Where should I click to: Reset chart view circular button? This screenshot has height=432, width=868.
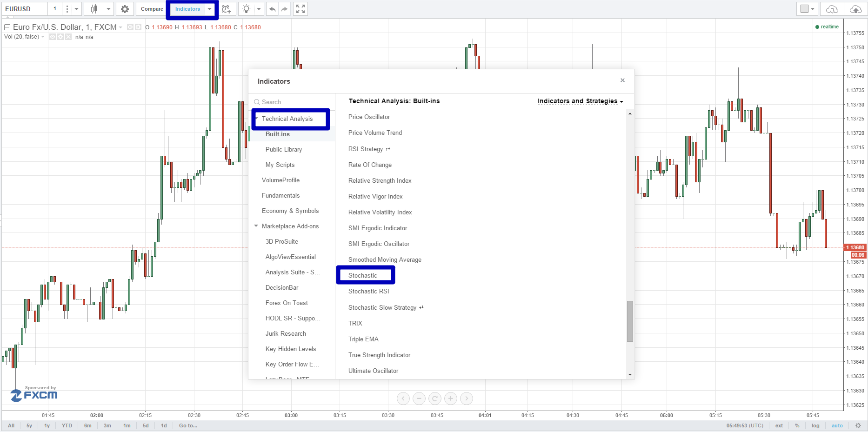click(x=435, y=399)
